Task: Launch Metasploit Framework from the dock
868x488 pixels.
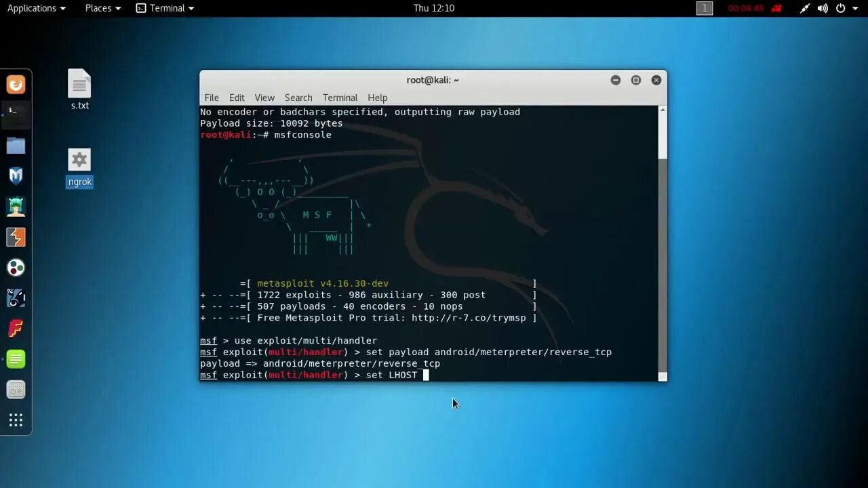Action: pyautogui.click(x=16, y=176)
